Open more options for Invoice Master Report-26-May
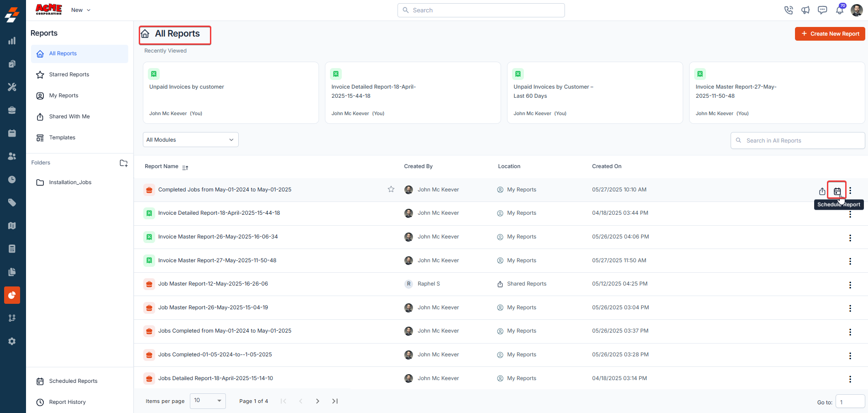 (850, 238)
